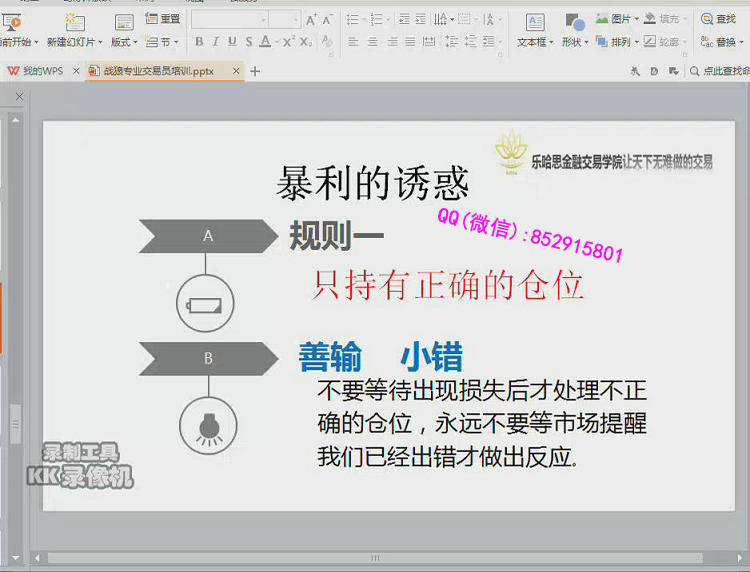Click the text shadow S icon
Screen dimensions: 750x572
pos(248,42)
